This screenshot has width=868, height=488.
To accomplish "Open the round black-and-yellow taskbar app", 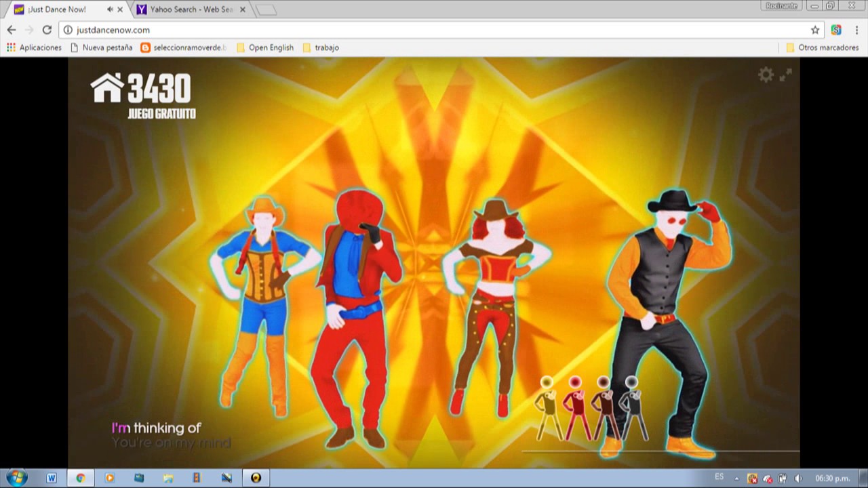I will [x=256, y=478].
